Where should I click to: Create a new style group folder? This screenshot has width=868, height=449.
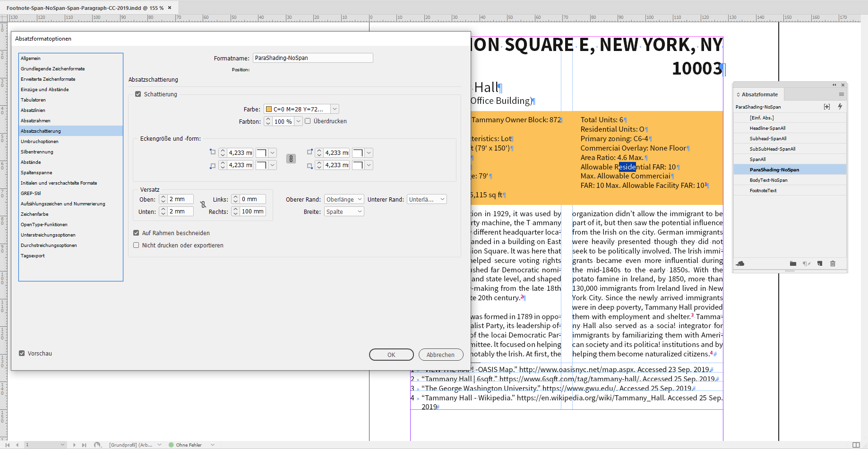(x=793, y=263)
